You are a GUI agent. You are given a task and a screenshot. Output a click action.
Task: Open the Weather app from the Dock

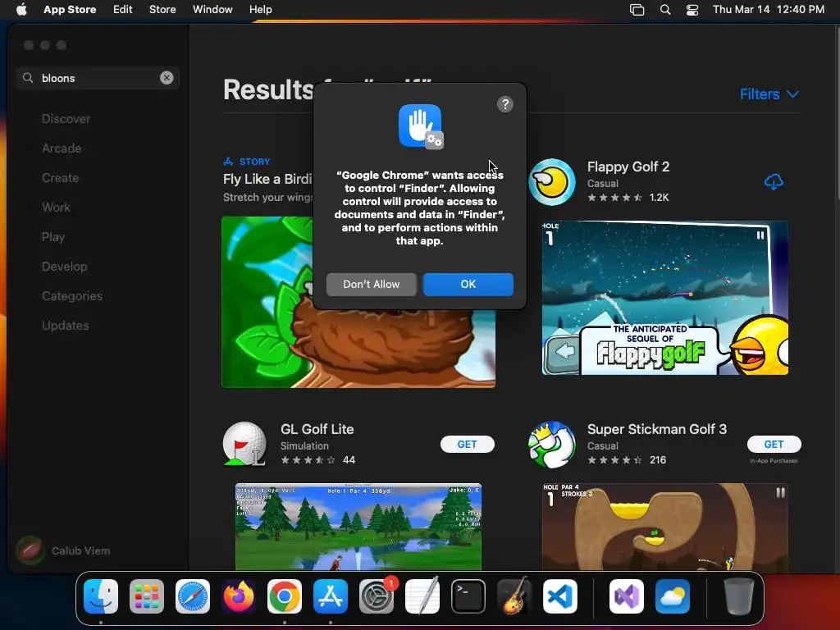pos(673,596)
